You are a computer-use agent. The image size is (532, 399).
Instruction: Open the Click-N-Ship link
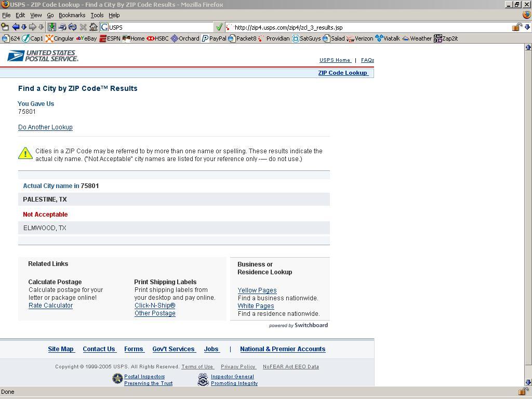point(155,305)
